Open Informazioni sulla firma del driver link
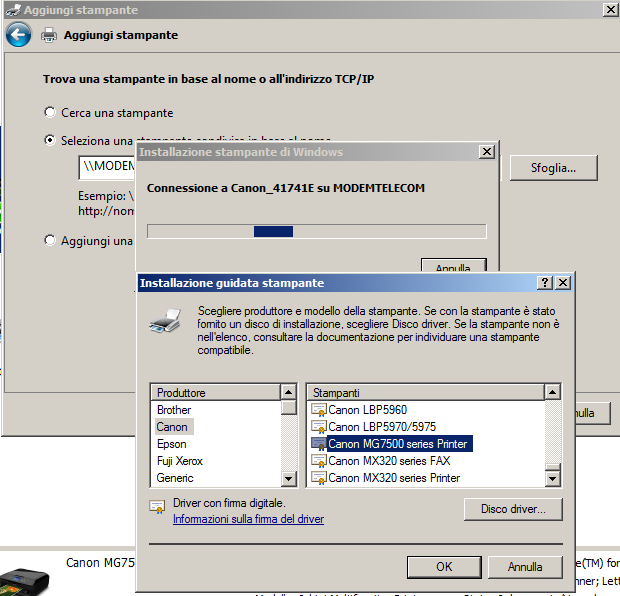Viewport: 620px width, 596px height. click(x=248, y=519)
